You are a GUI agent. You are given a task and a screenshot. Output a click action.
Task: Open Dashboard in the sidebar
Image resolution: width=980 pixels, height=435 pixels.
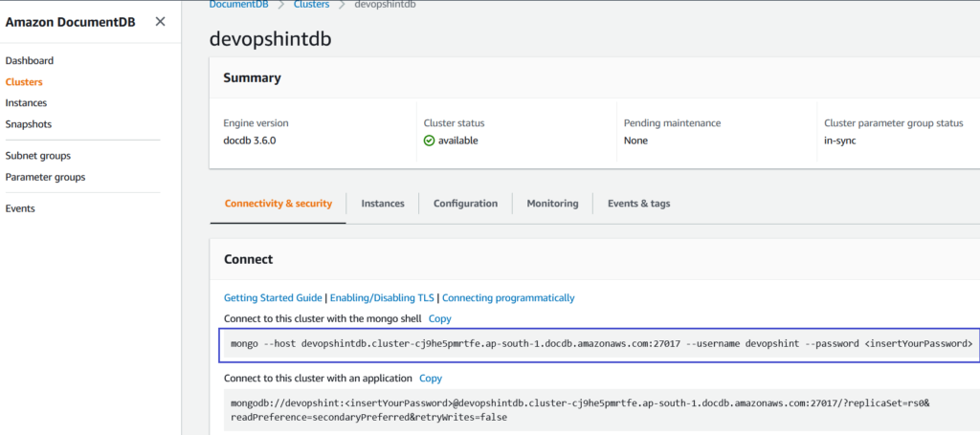click(x=30, y=60)
